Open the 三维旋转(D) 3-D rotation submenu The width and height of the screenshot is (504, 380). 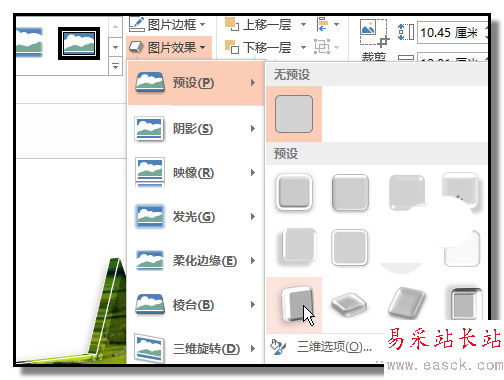pyautogui.click(x=196, y=349)
